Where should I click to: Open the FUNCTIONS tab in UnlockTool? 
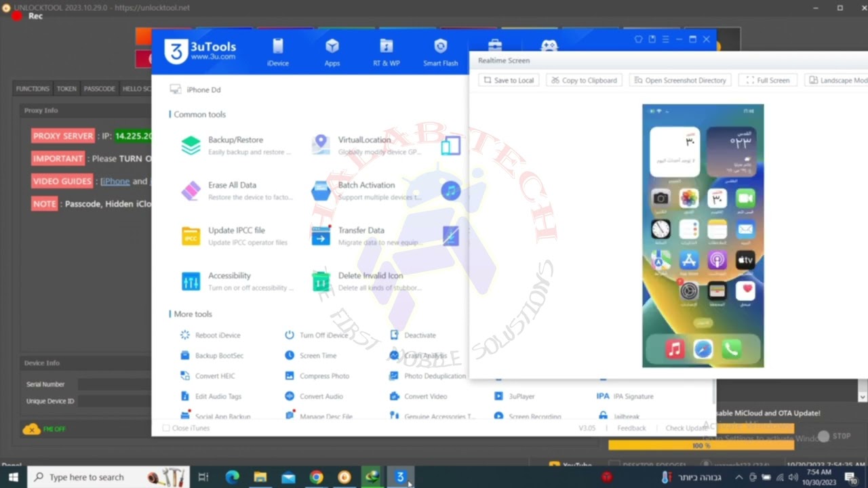point(33,89)
